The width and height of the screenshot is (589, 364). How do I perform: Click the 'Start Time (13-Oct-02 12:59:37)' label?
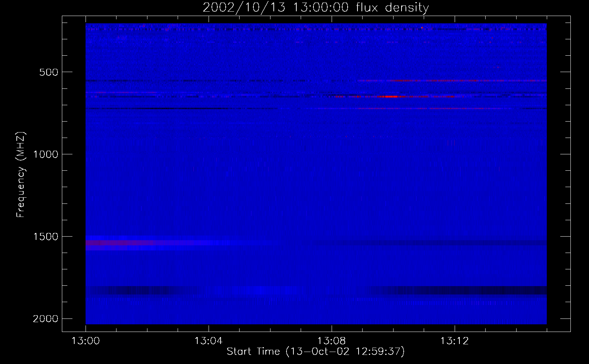click(x=316, y=352)
